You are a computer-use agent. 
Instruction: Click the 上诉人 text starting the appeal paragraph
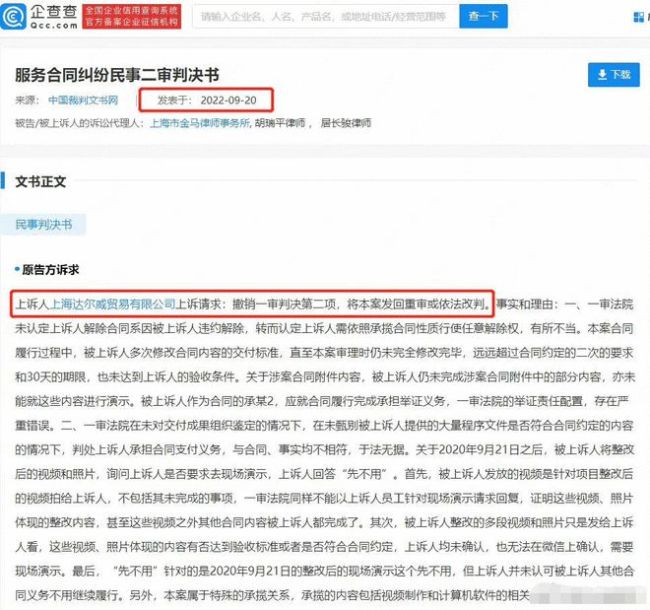click(x=29, y=302)
